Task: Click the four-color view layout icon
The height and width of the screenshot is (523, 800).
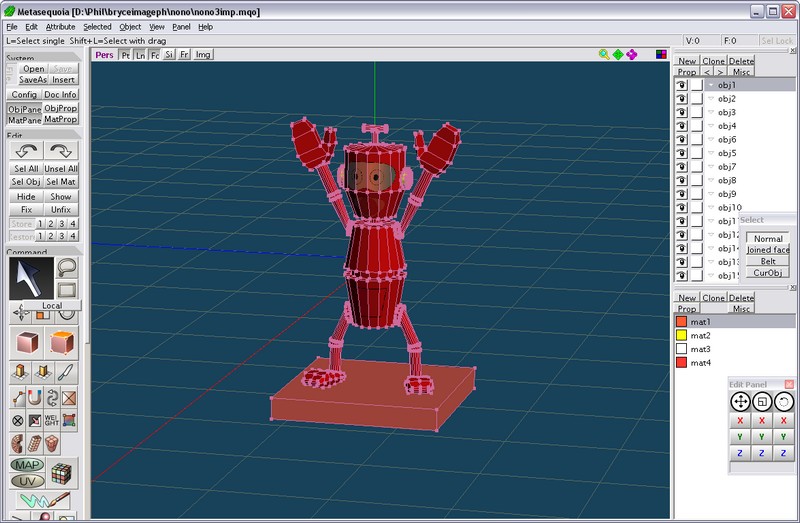Action: [661, 55]
